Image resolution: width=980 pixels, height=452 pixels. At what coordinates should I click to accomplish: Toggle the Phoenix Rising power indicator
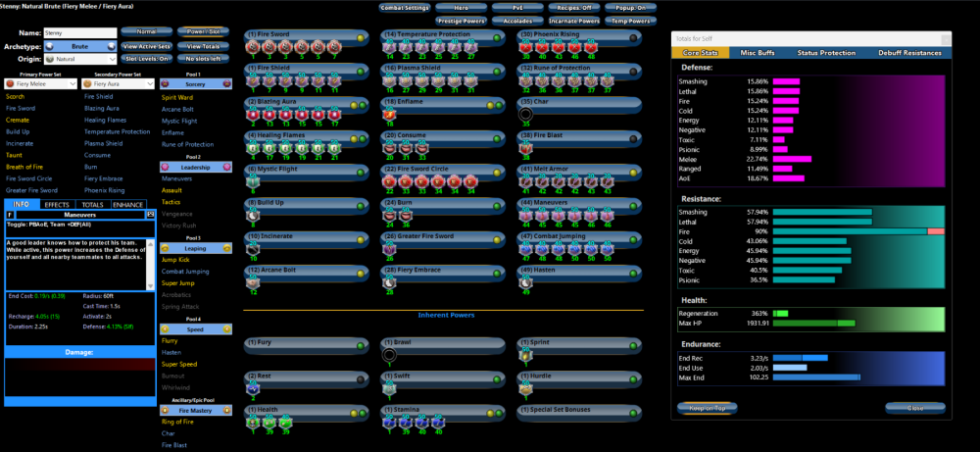[634, 37]
